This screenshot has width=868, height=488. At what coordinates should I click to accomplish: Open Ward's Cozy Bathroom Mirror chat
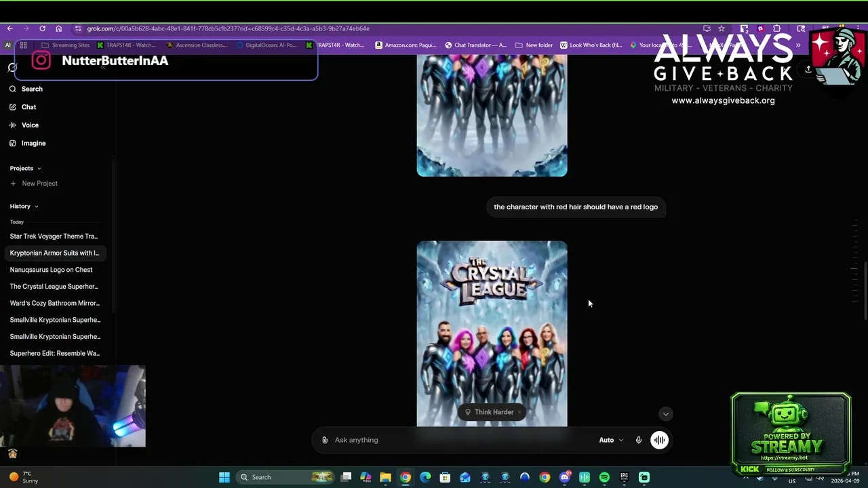point(54,303)
